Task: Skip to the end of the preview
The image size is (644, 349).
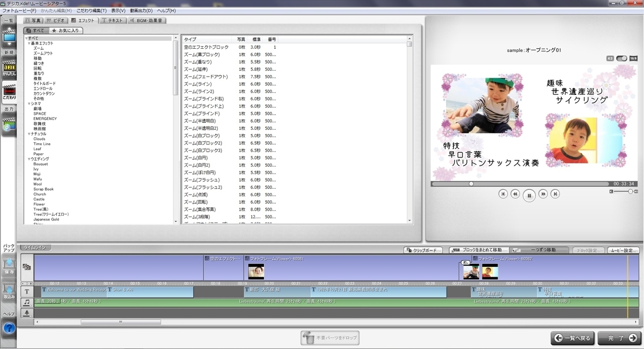Action: (555, 194)
